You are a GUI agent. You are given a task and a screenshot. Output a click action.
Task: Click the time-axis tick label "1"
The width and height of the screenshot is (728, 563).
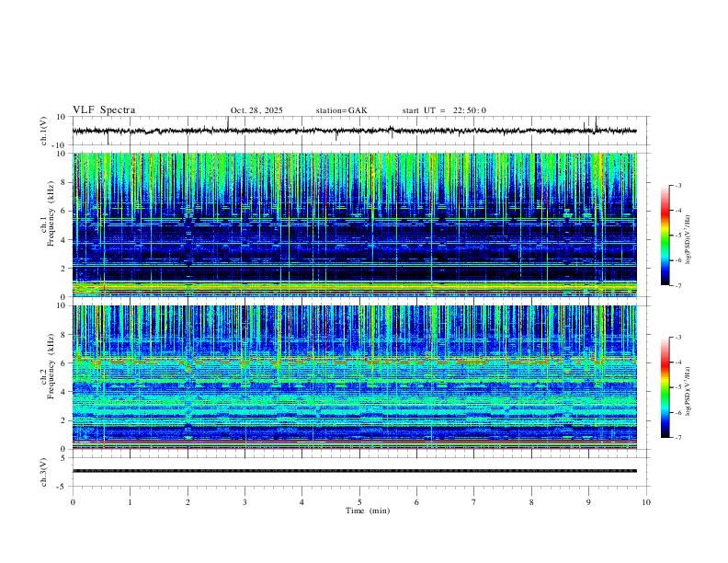tap(130, 502)
